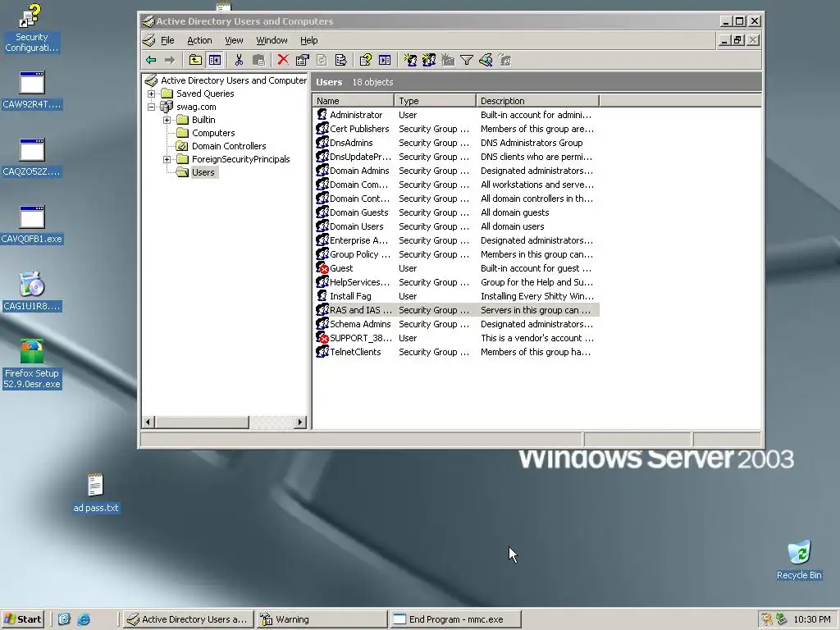Click the Help question-mark toolbar icon
Viewport: 840px width, 630px height.
pyautogui.click(x=365, y=60)
